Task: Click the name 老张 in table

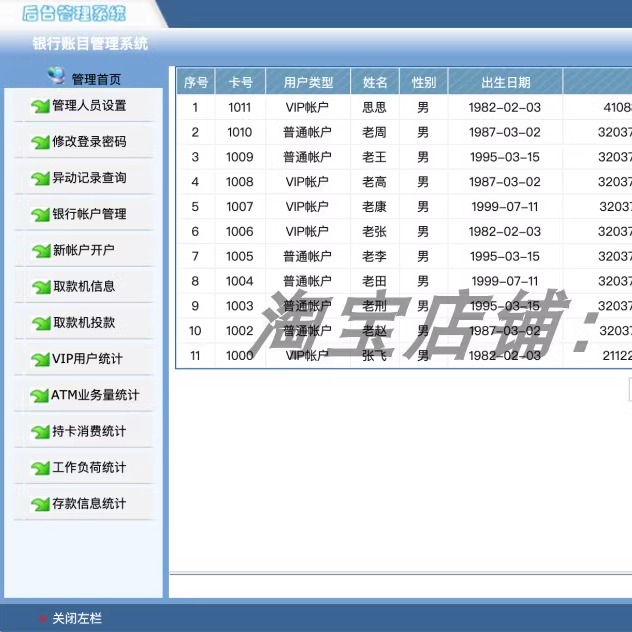Action: pos(374,231)
